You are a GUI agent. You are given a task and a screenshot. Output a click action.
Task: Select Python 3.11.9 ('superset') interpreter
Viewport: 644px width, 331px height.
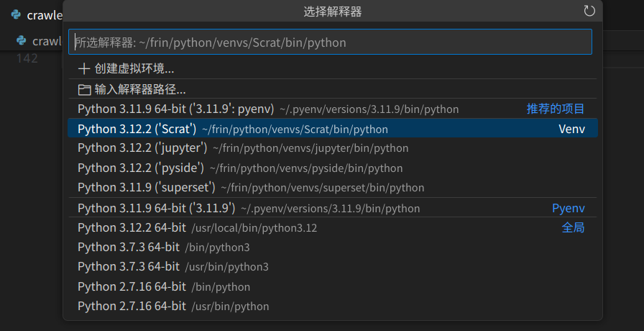pyautogui.click(x=333, y=188)
